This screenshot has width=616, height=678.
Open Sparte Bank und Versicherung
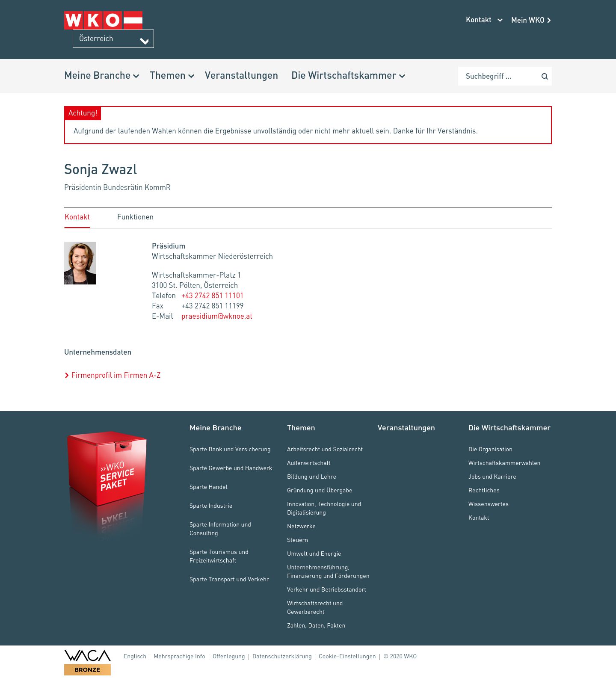coord(230,449)
